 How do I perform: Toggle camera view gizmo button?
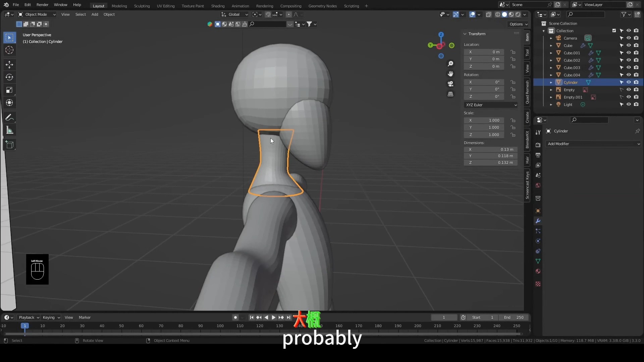450,84
